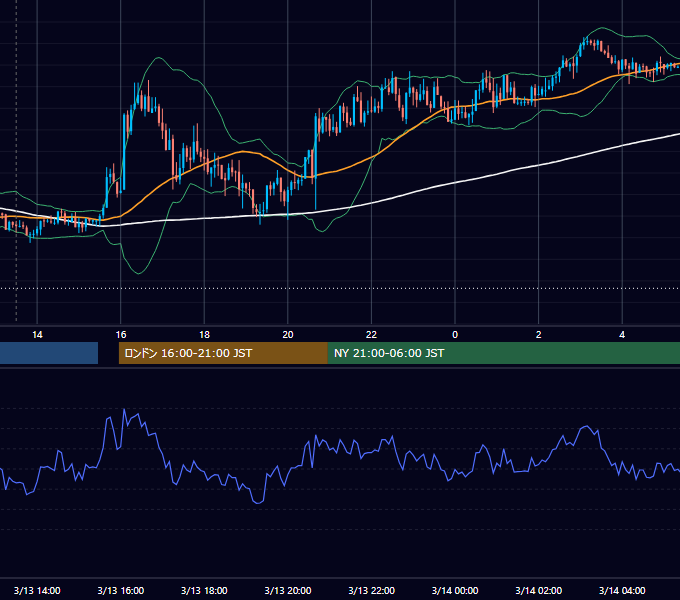Image resolution: width=680 pixels, height=600 pixels.
Task: Click hour label 22 on the price chart axis
Action: pos(372,335)
